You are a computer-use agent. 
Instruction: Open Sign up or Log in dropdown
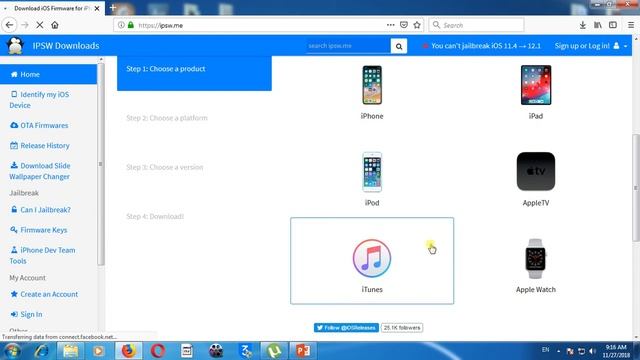click(x=591, y=46)
